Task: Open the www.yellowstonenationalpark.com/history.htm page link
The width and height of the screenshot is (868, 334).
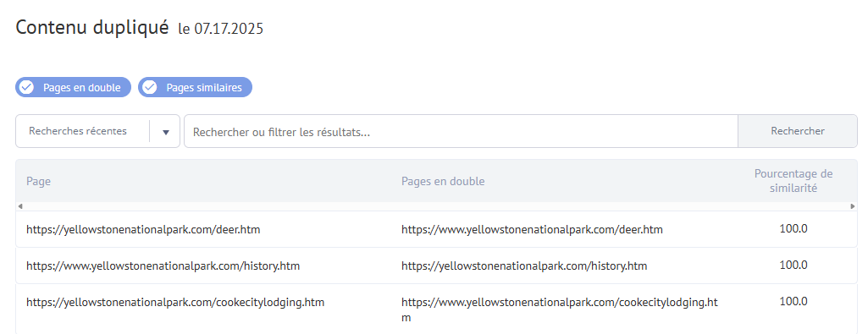Action: tap(163, 266)
